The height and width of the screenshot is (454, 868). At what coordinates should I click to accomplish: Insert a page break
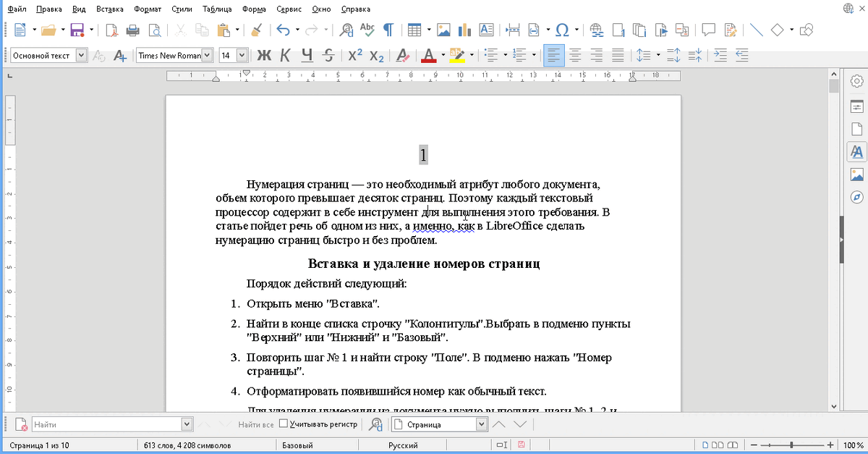(513, 30)
